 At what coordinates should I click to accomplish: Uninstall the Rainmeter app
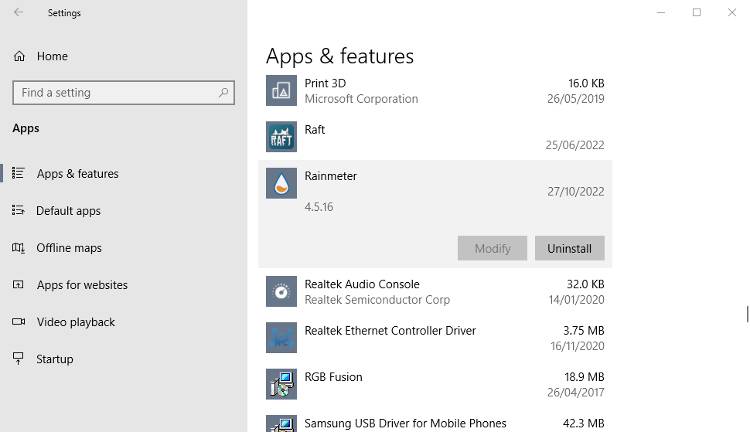tap(569, 248)
